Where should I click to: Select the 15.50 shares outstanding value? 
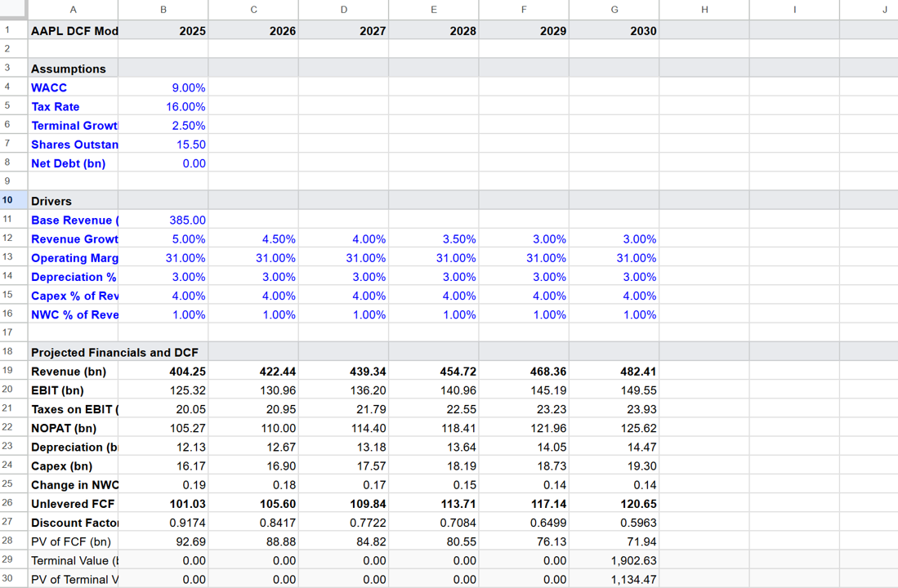click(x=163, y=144)
